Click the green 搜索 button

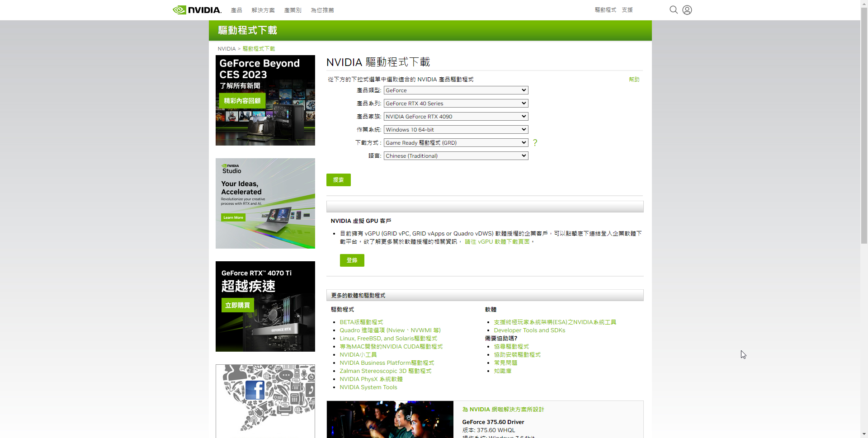pos(339,180)
